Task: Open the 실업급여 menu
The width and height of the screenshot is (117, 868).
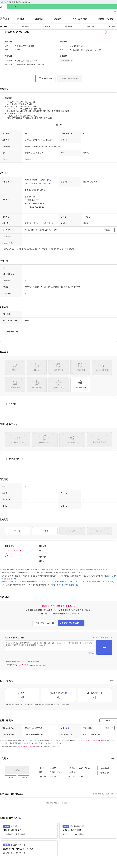Action: point(58,19)
